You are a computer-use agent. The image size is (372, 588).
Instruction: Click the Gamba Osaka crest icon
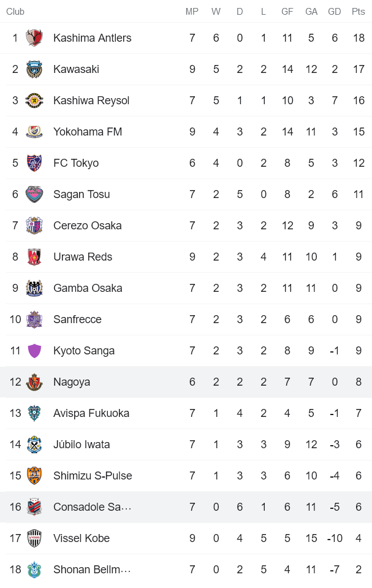pos(35,288)
